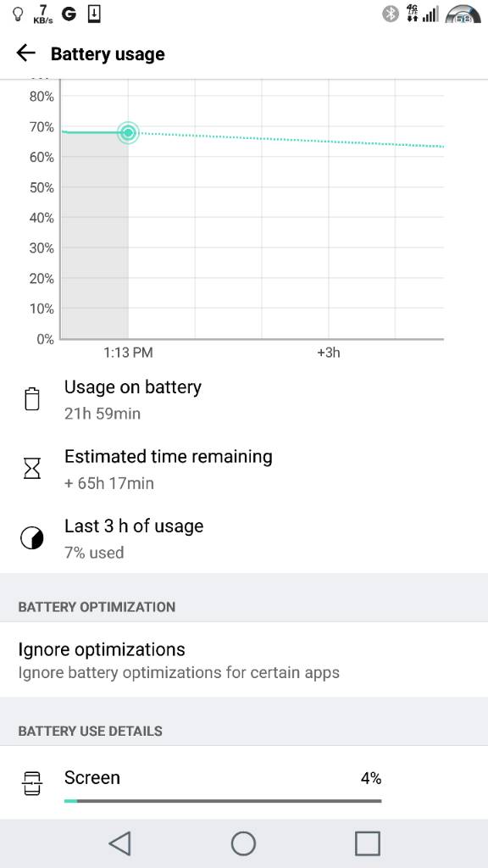Open Screen battery use details entry
This screenshot has width=488, height=868.
point(244,782)
